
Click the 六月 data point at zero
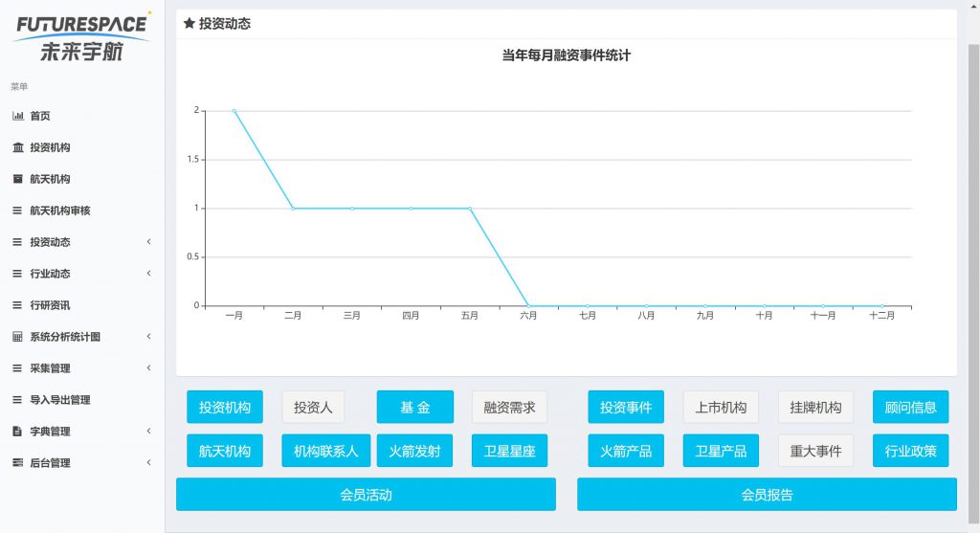click(x=528, y=306)
